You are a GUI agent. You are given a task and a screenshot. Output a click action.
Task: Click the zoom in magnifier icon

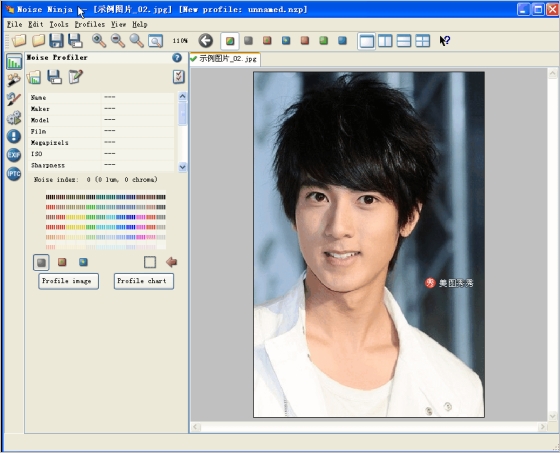tap(99, 41)
